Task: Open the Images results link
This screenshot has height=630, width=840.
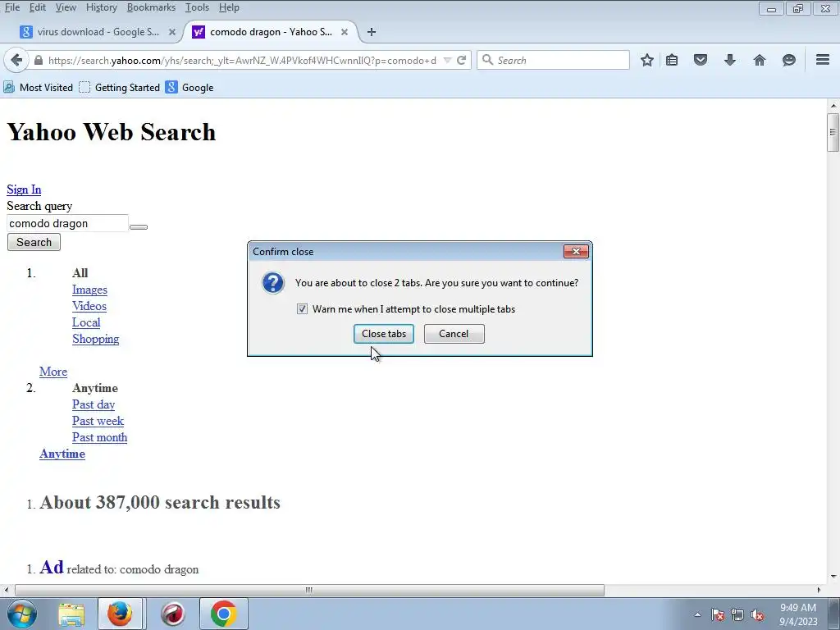Action: pyautogui.click(x=89, y=290)
